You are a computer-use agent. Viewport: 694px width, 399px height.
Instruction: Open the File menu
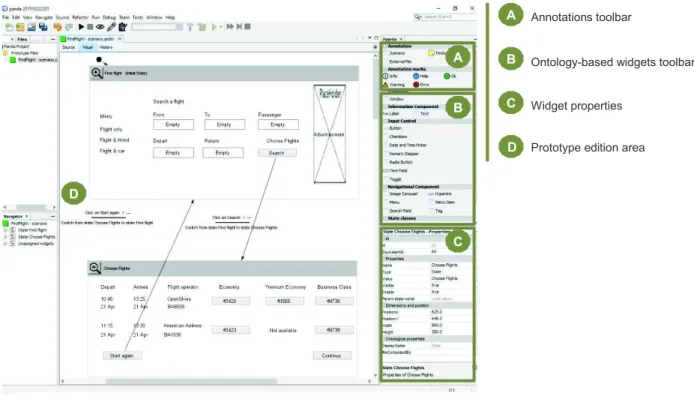click(6, 17)
